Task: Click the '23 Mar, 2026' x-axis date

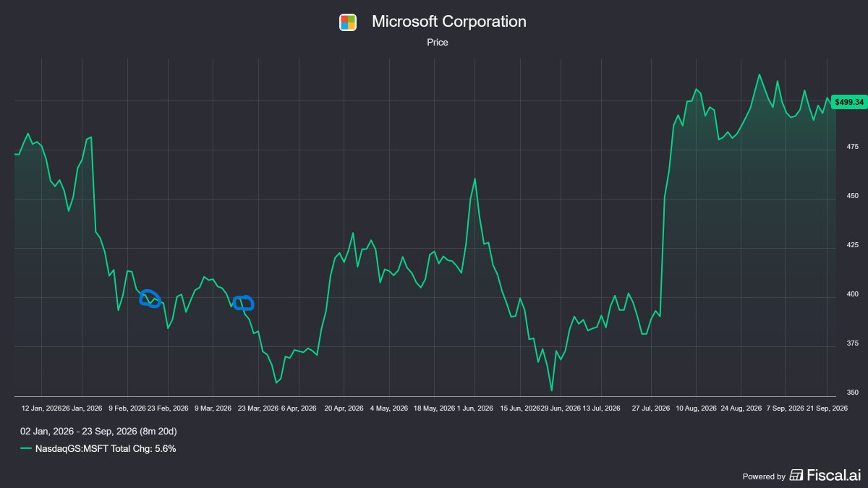Action: (x=258, y=408)
